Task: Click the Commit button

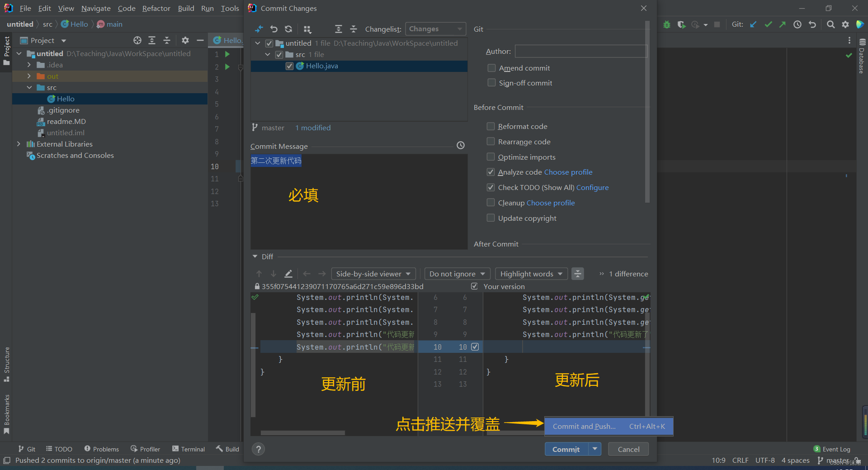Action: pos(566,449)
